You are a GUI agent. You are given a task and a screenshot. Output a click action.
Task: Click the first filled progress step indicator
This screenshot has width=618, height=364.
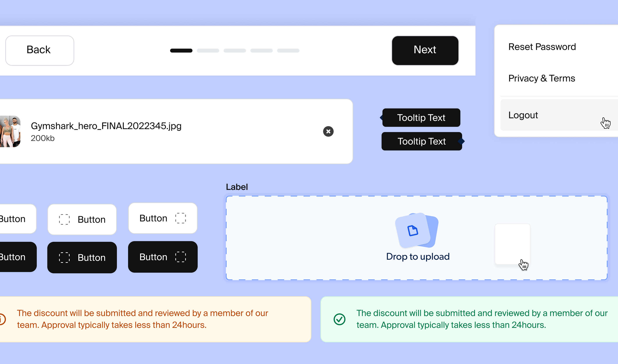coord(181,51)
